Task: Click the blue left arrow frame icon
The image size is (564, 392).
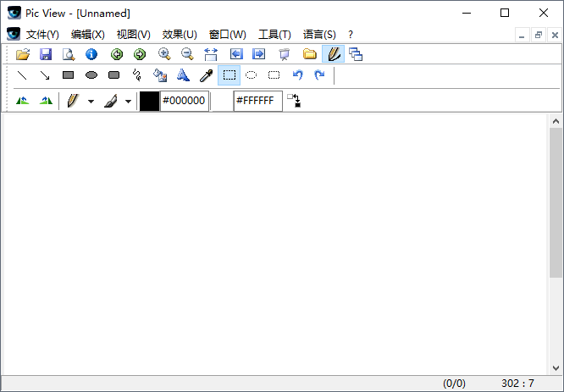Action: (x=236, y=54)
